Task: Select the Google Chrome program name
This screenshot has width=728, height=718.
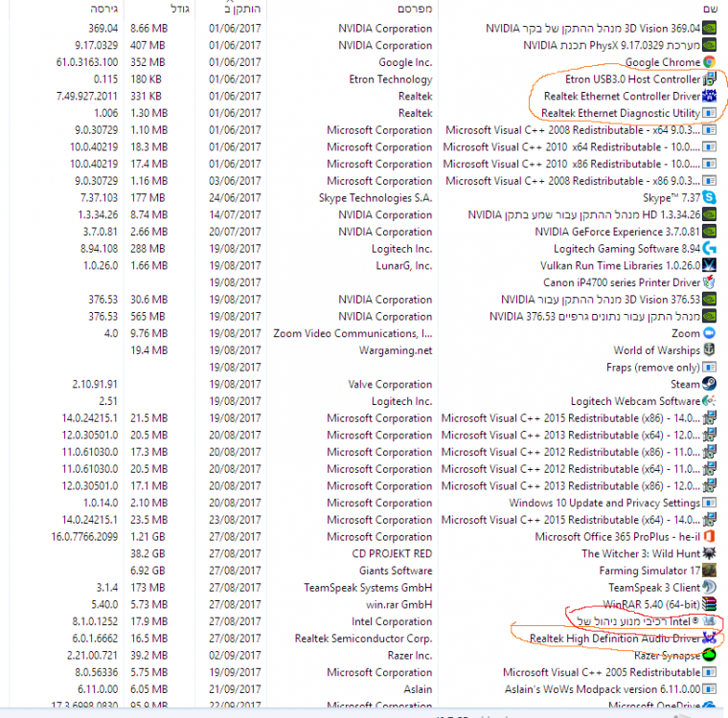Action: click(663, 62)
